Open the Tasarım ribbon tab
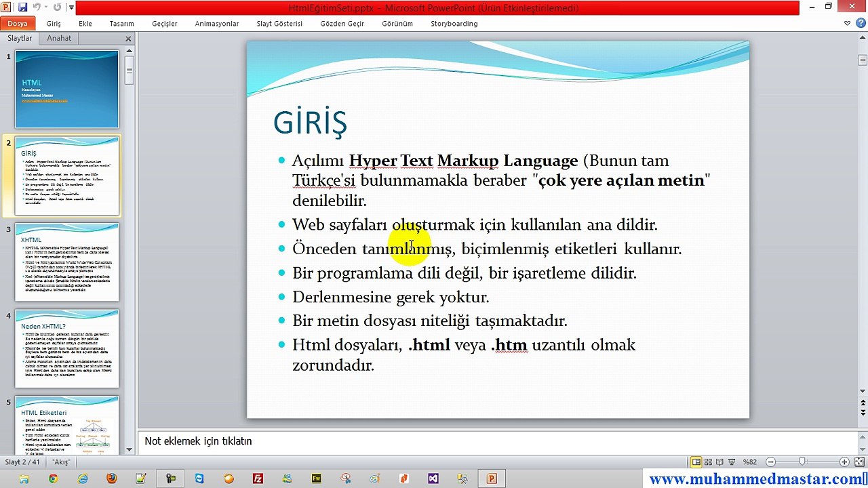The image size is (868, 488). (x=122, y=24)
